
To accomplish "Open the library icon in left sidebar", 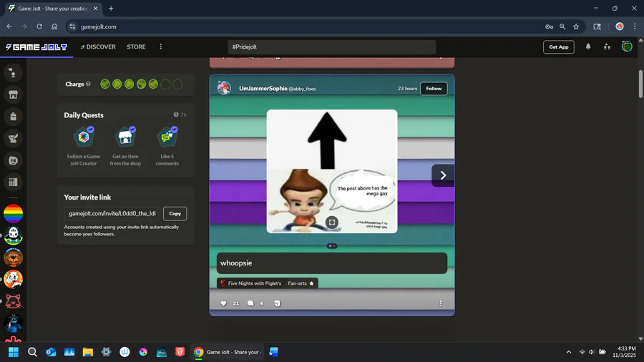I will pos(13,182).
